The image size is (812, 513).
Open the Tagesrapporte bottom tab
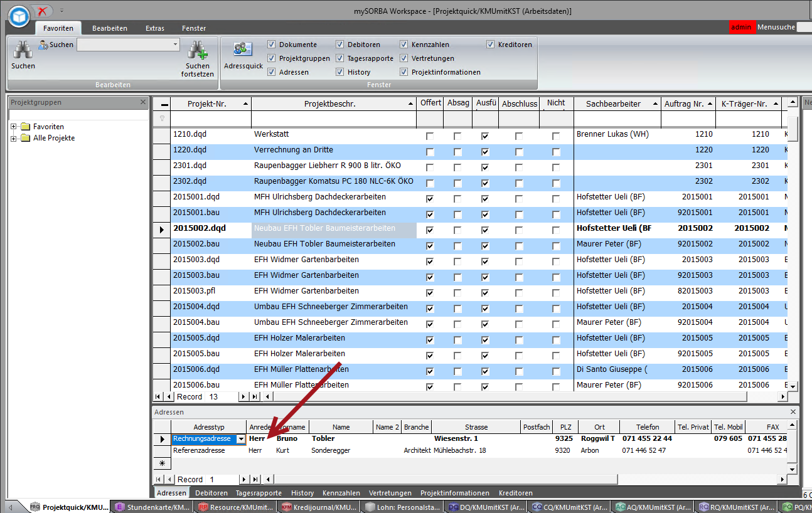tap(259, 493)
